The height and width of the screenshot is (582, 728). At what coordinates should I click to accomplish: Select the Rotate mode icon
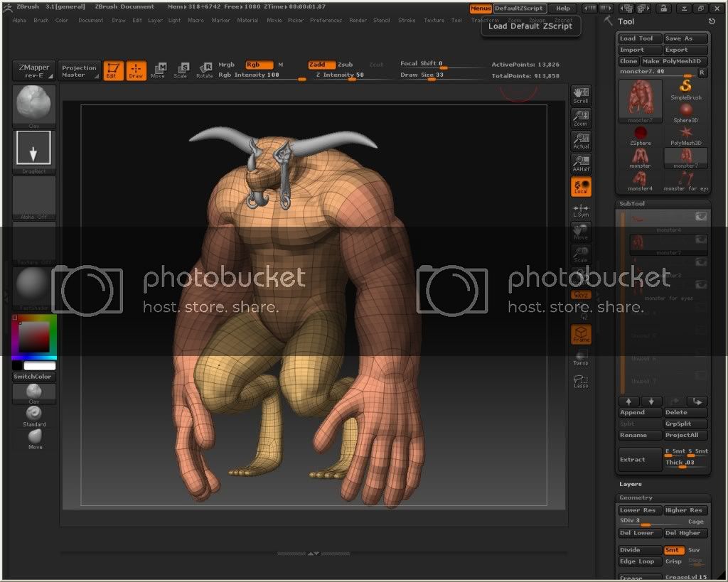204,70
